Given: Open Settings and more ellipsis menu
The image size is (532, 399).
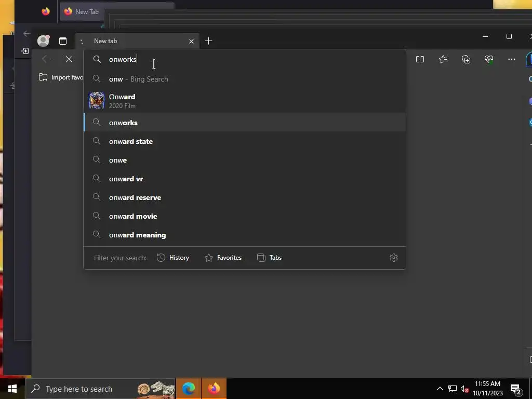Looking at the screenshot, I should [512, 59].
